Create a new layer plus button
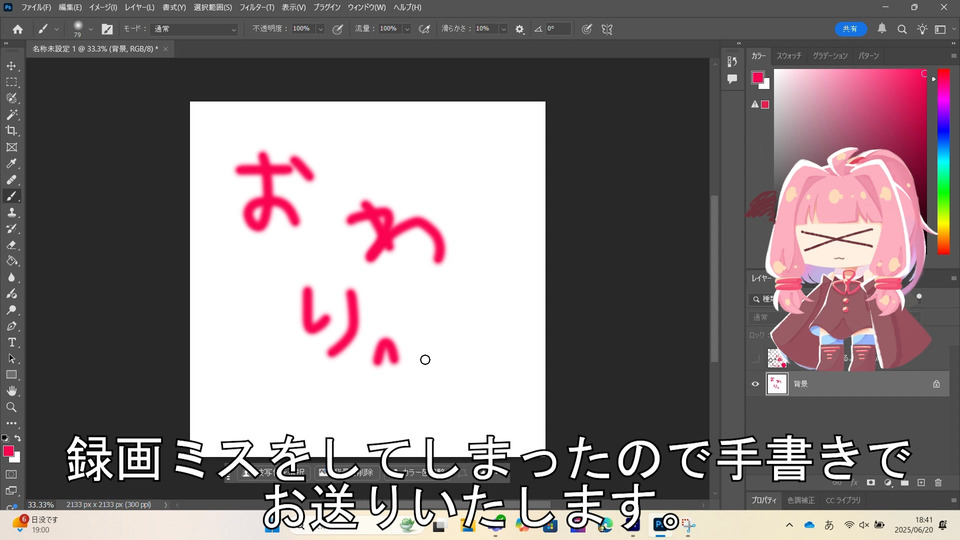 pyautogui.click(x=921, y=482)
